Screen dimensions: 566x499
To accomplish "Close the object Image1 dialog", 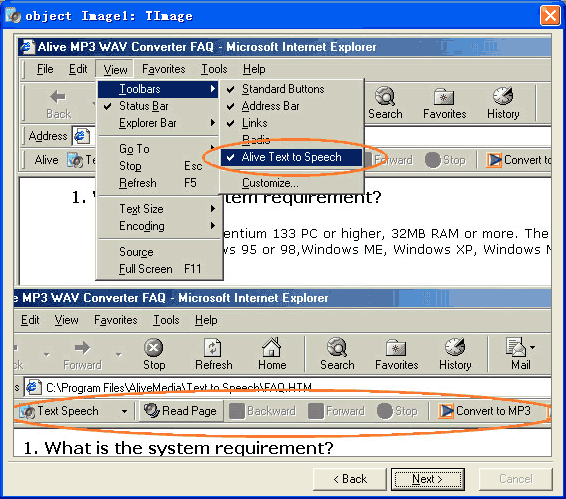I will tap(550, 16).
